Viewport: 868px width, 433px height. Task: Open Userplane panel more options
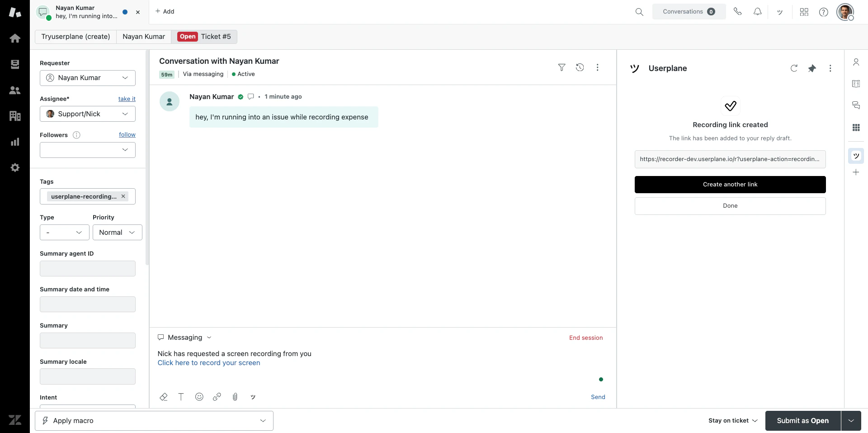click(x=830, y=68)
